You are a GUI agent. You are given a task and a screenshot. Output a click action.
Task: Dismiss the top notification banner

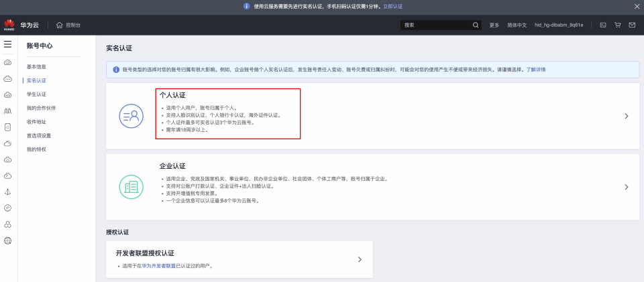tap(637, 6)
